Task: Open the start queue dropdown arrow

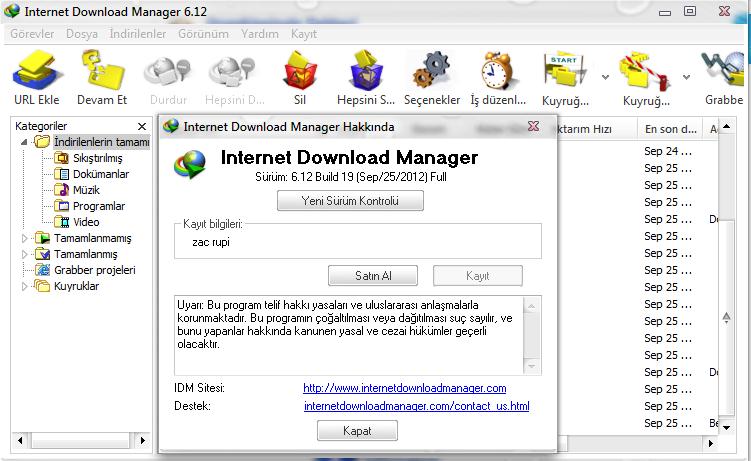Action: (605, 77)
